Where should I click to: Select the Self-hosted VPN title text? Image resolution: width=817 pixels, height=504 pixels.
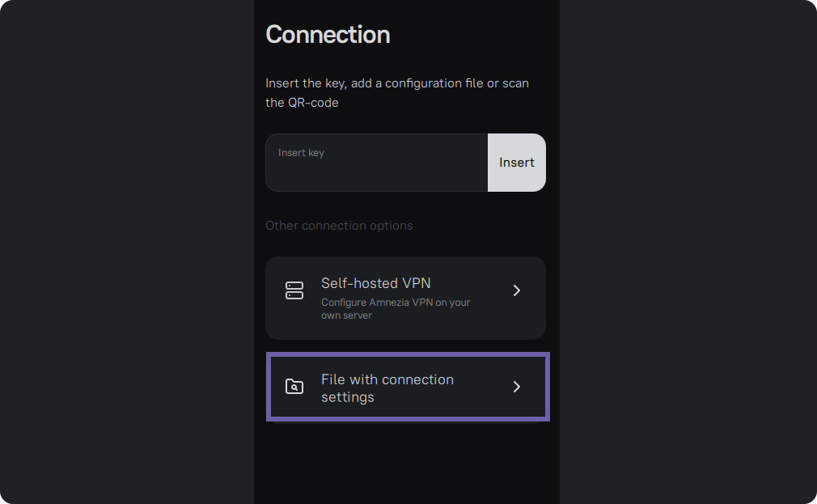(375, 283)
